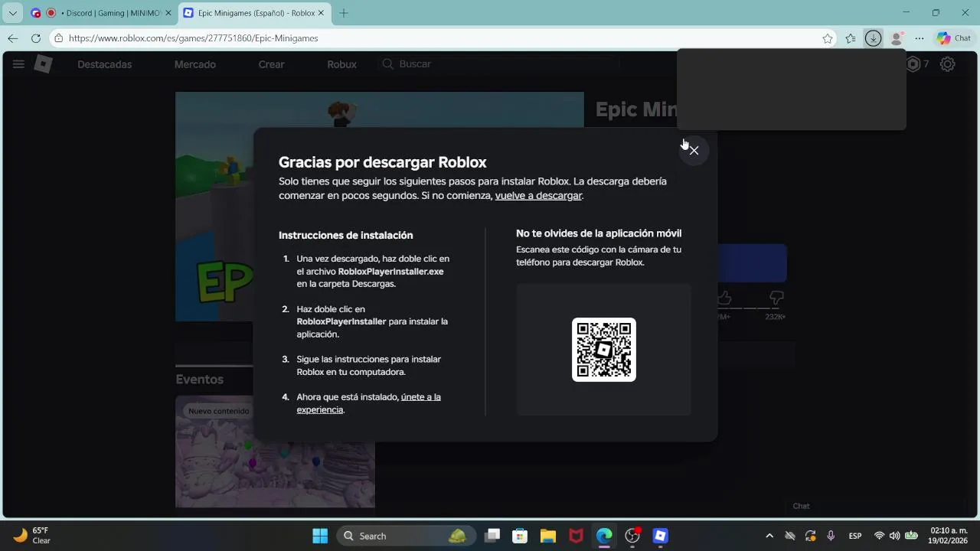
Task: Open the Robux nav item
Action: pos(341,64)
